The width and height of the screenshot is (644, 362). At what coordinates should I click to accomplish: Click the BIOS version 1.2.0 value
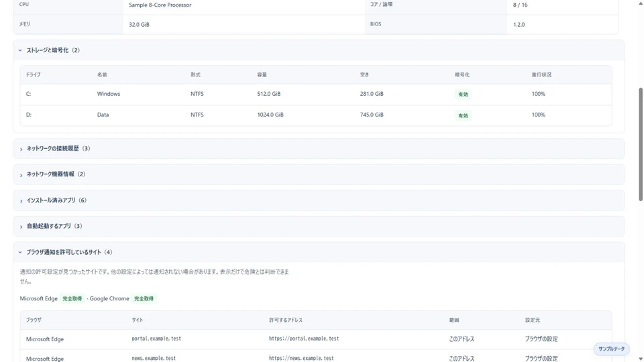[519, 25]
